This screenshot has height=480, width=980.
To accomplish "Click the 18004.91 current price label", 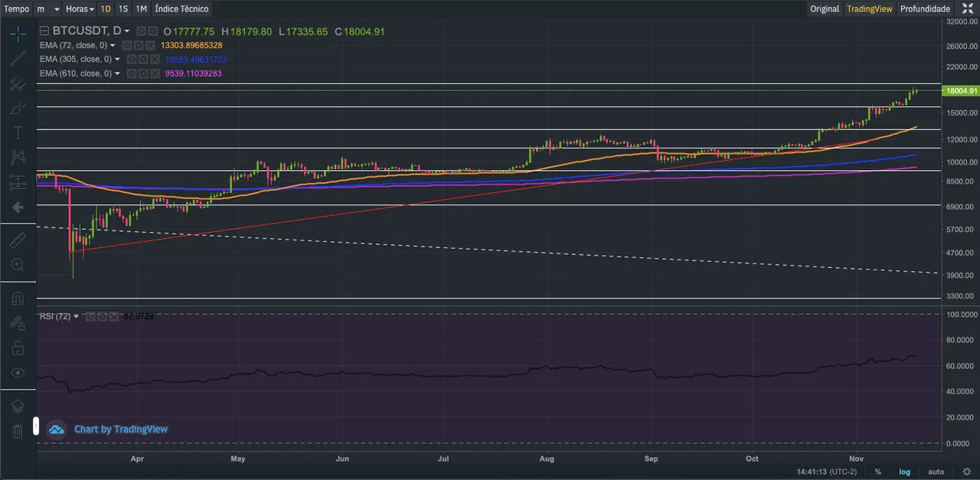I will pyautogui.click(x=962, y=90).
